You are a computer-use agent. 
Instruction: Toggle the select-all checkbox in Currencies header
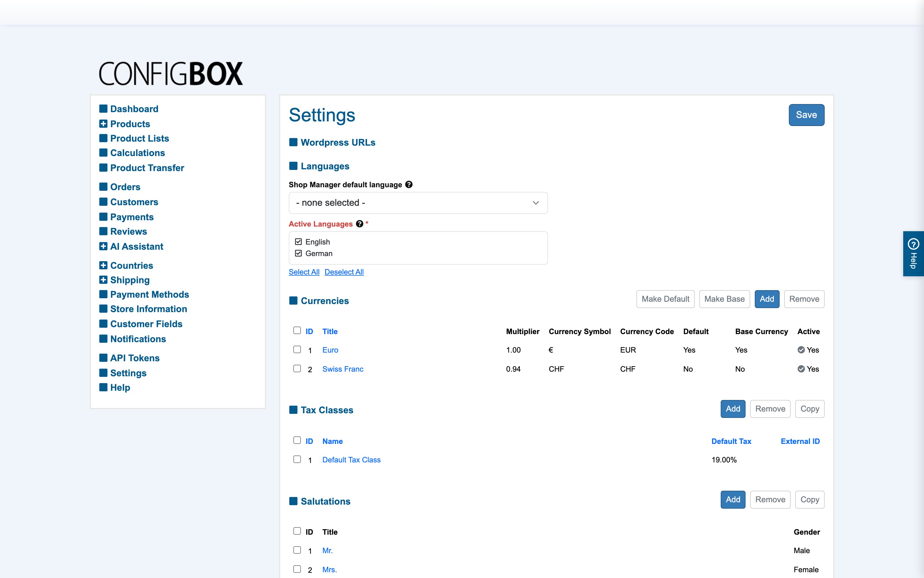[x=297, y=330]
